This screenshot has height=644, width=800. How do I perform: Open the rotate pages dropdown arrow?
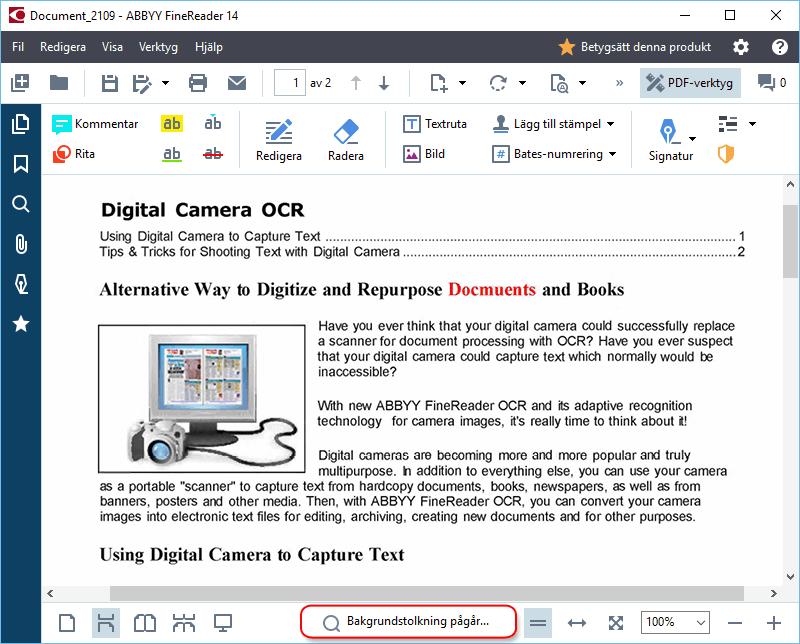point(522,83)
